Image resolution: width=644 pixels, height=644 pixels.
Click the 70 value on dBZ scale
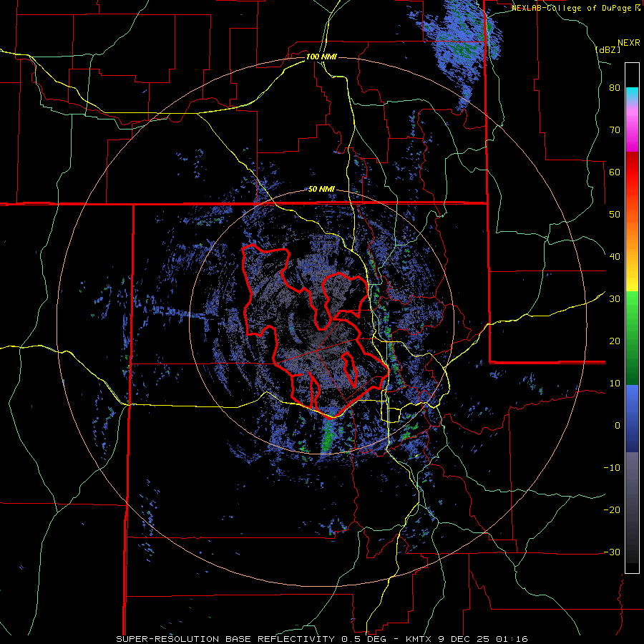tap(615, 130)
